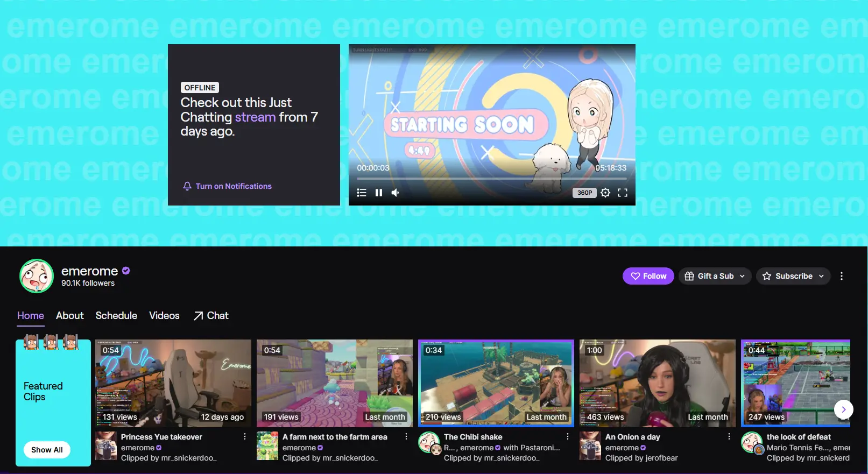Open options menu for Princess Yue takeover
The height and width of the screenshot is (474, 868).
coord(245,437)
